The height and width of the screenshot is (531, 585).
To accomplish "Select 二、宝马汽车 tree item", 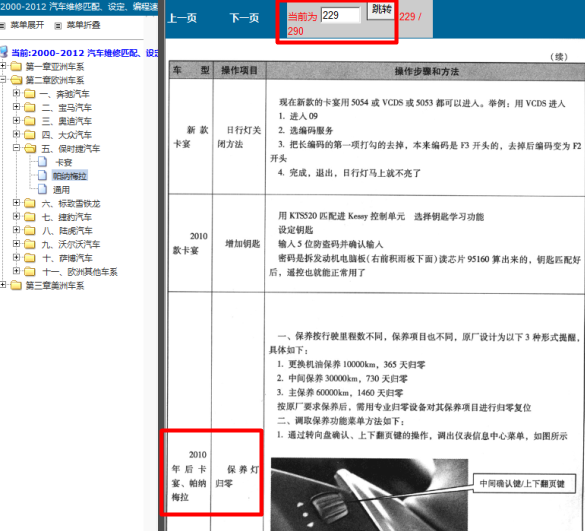I will pos(66,108).
